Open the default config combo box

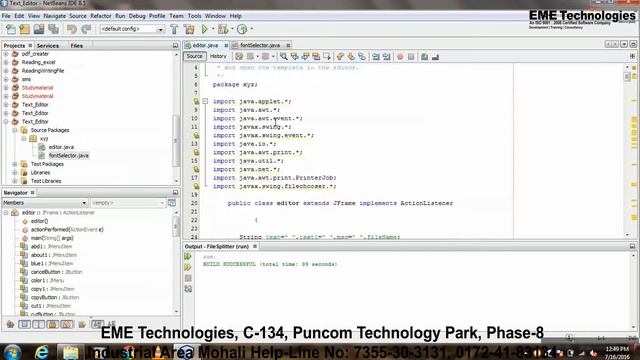click(132, 29)
